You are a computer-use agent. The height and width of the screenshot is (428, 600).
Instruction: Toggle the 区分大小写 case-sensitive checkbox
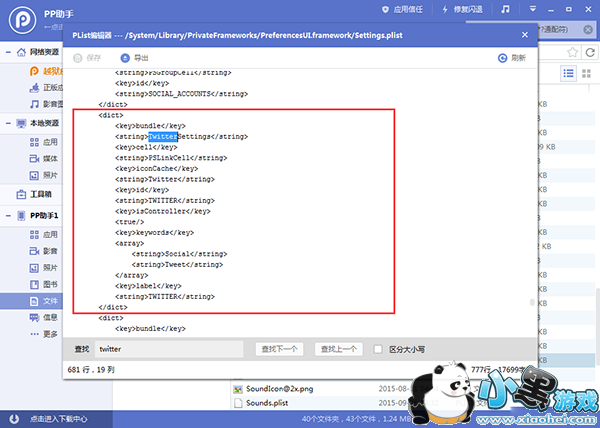pyautogui.click(x=378, y=349)
